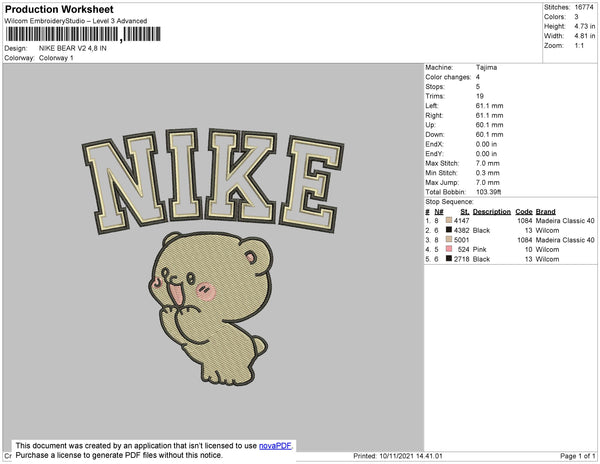Screen dimensions: 600x464
Task: Click the 'Stop Sequence:' heading
Action: click(449, 202)
